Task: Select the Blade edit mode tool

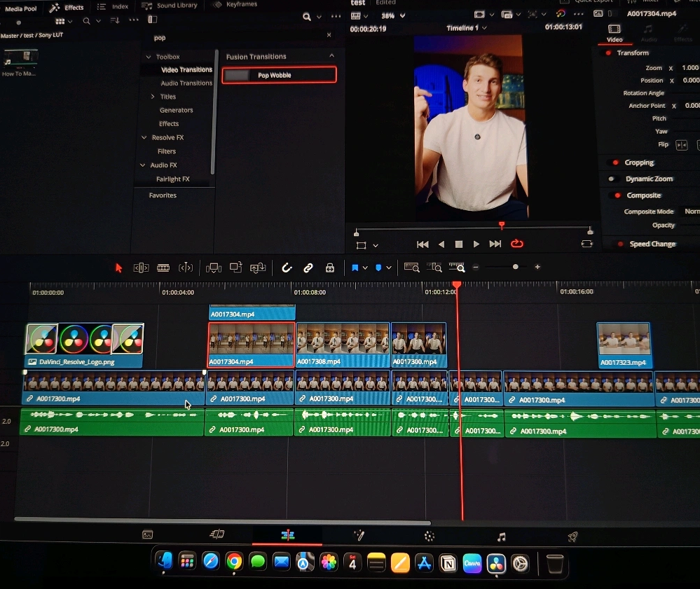Action: (x=163, y=268)
